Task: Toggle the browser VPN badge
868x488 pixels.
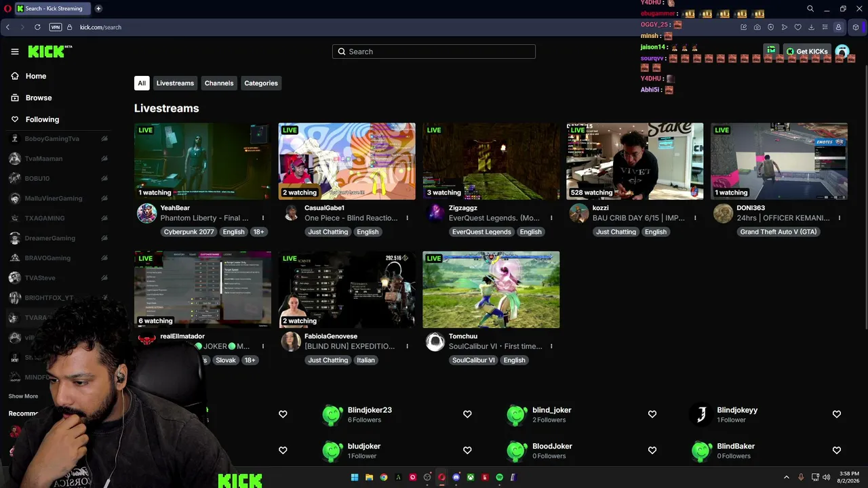Action: [x=56, y=27]
